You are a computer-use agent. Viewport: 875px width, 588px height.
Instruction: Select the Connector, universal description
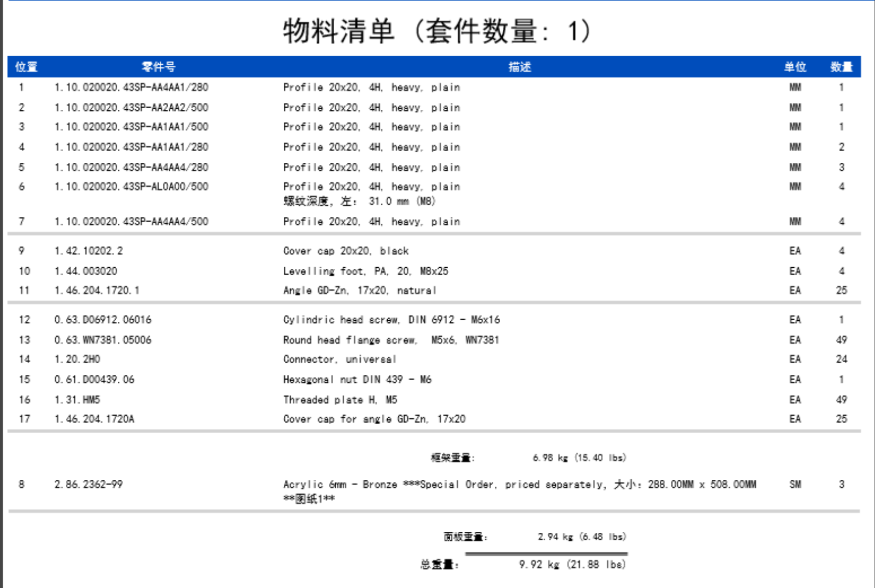click(340, 359)
